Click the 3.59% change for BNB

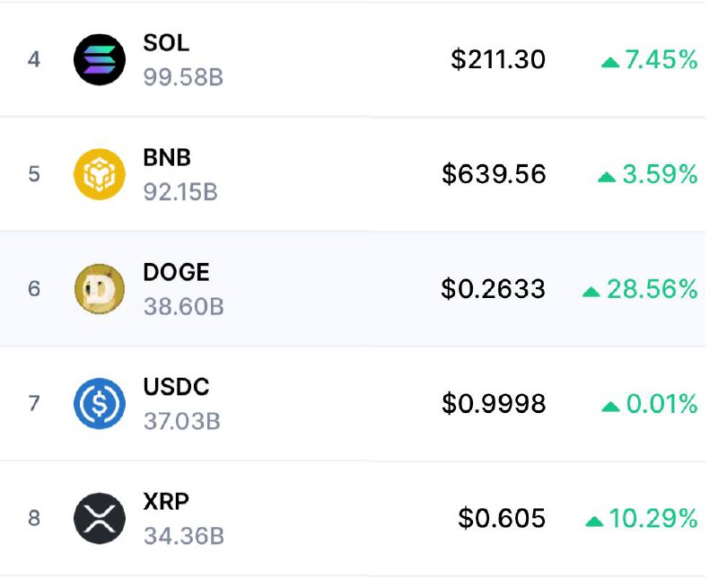[x=660, y=174]
